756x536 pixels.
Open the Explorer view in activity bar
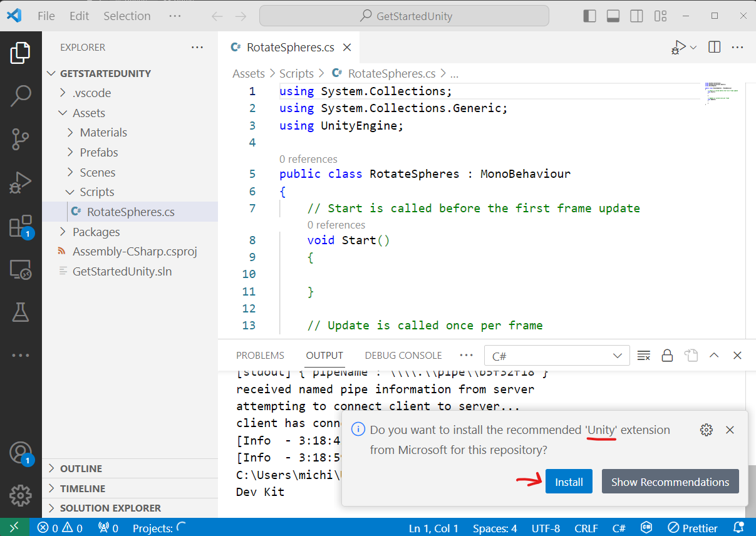[21, 53]
